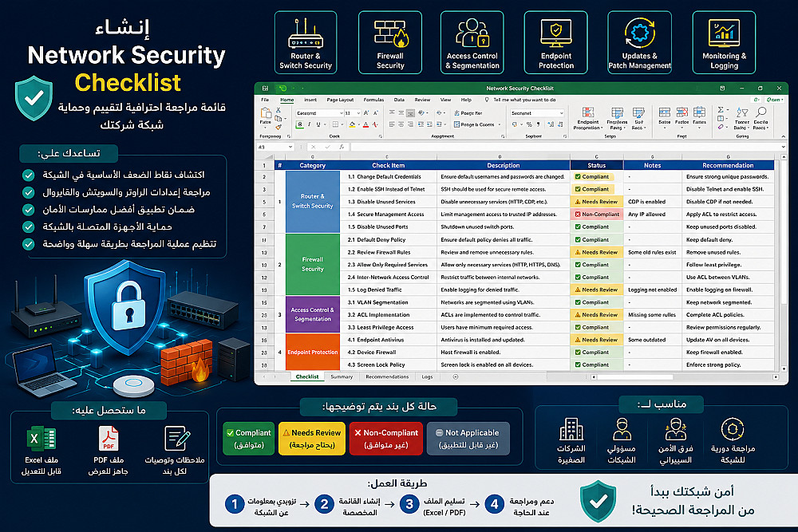The height and width of the screenshot is (532, 798).
Task: Select the Firewall Security brick wall icon
Action: [390, 33]
